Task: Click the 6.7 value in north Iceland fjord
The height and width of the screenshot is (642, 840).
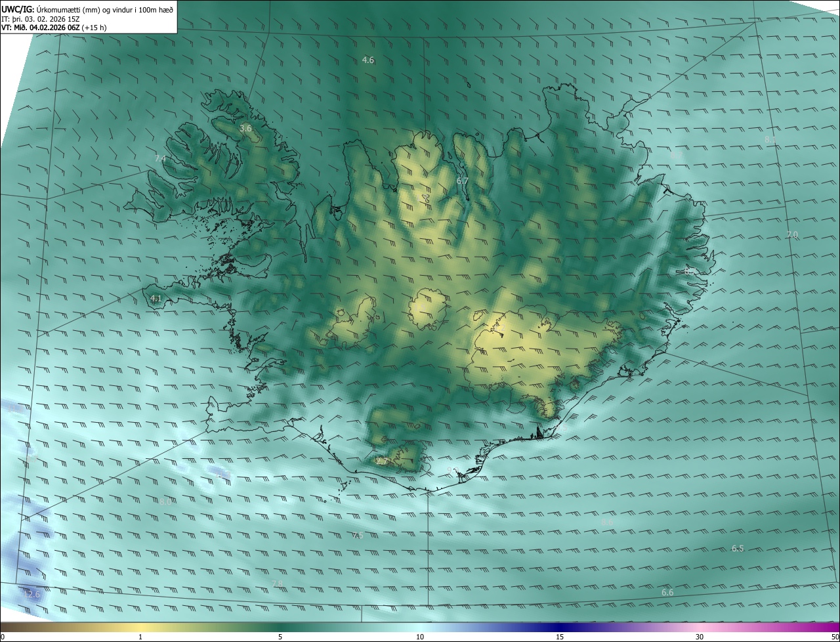Action: point(463,181)
